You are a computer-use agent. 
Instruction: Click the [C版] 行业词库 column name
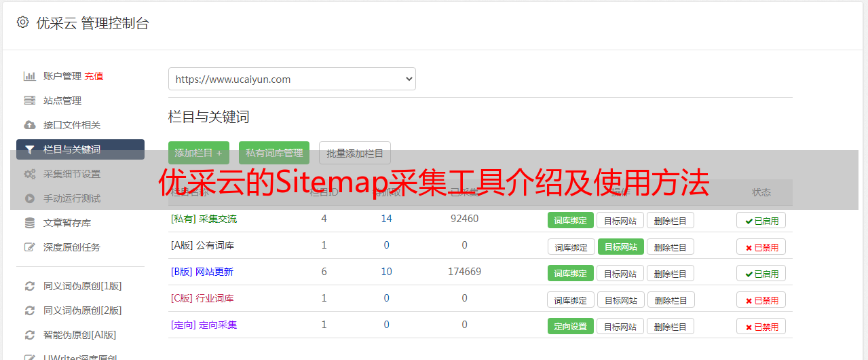202,298
